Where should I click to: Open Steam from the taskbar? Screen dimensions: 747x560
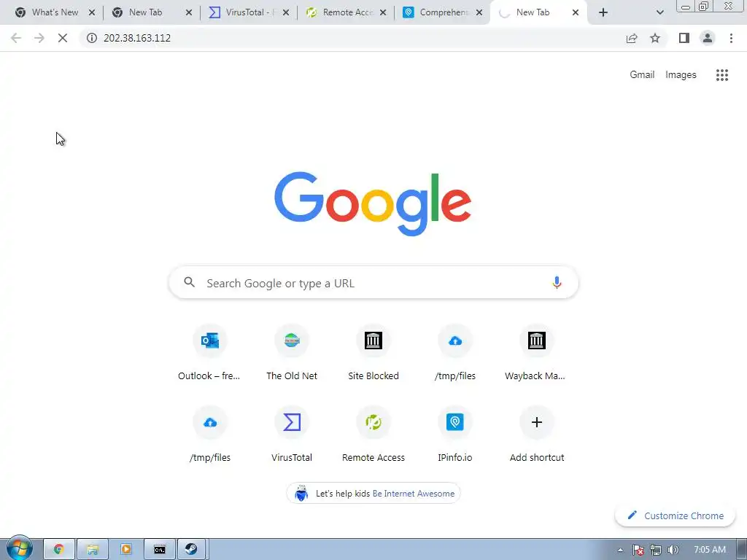(192, 550)
